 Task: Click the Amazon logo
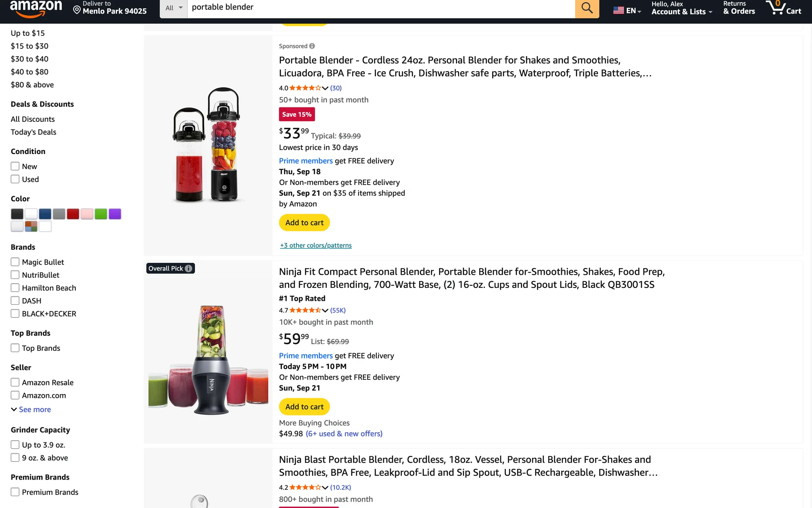coord(36,9)
